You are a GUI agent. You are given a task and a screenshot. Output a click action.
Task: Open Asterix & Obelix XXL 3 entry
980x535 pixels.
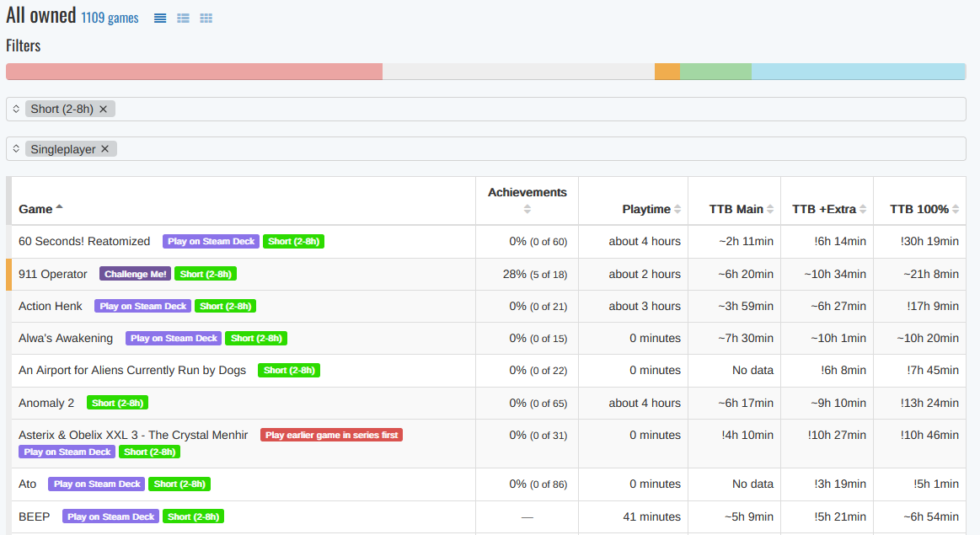[133, 435]
